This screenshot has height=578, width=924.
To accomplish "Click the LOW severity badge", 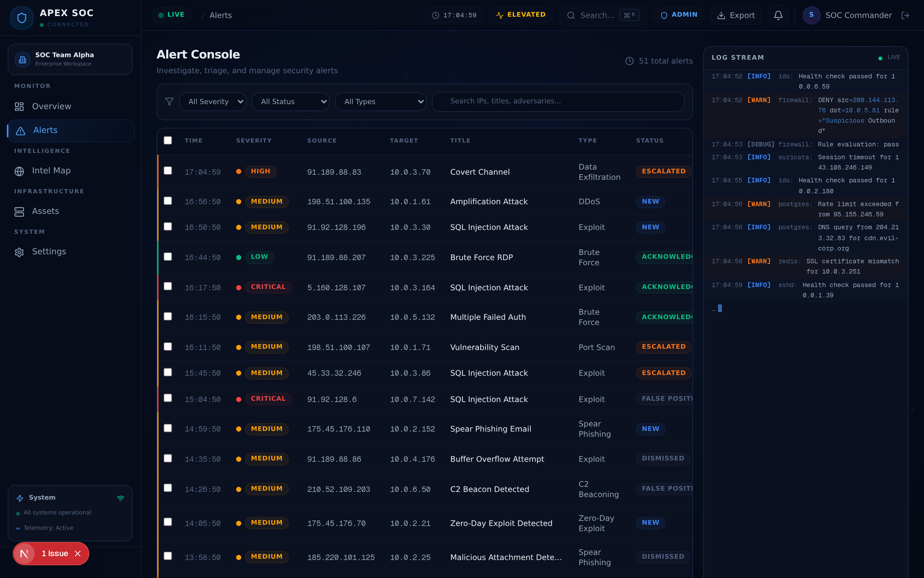I will [259, 257].
